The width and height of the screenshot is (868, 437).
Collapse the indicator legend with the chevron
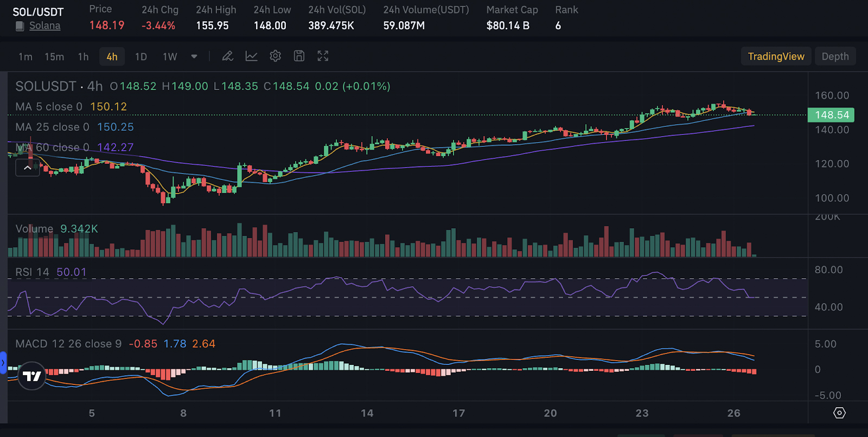[27, 168]
